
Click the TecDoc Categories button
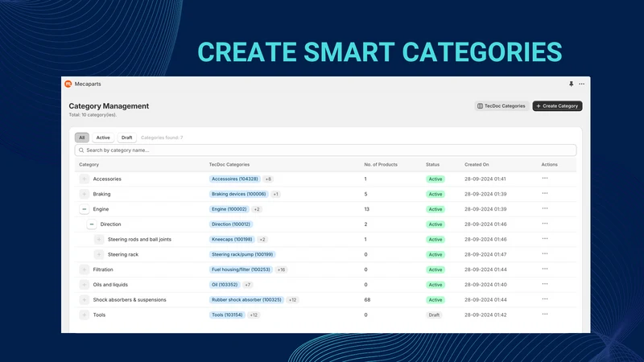tap(502, 106)
